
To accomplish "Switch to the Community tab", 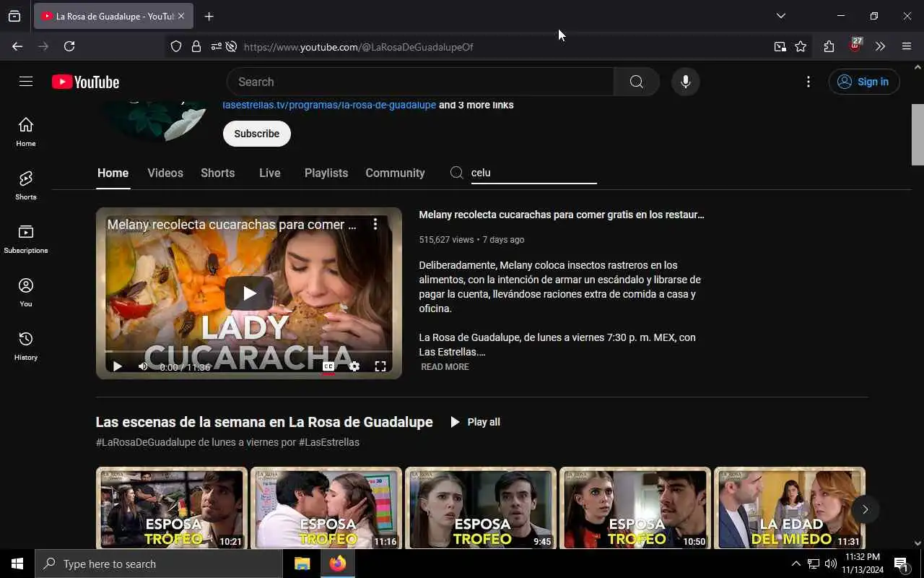I will point(395,173).
